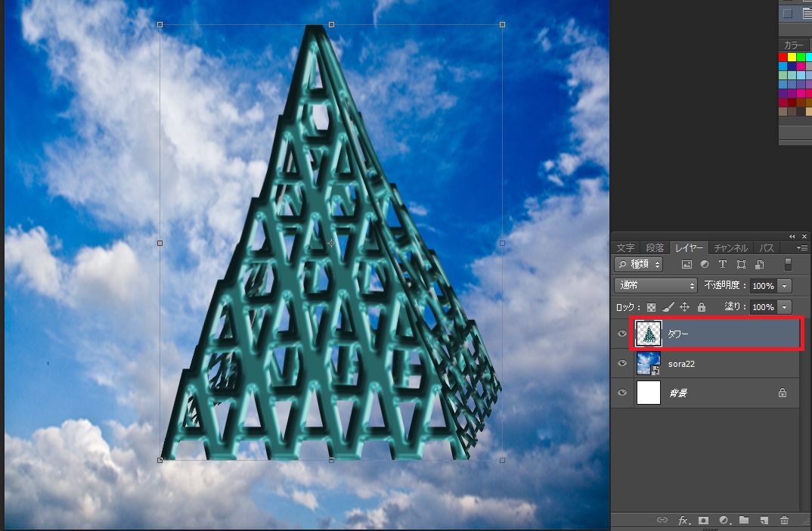The width and height of the screenshot is (812, 531).
Task: Add new adjustment layer from half-circle icon
Action: [x=724, y=520]
